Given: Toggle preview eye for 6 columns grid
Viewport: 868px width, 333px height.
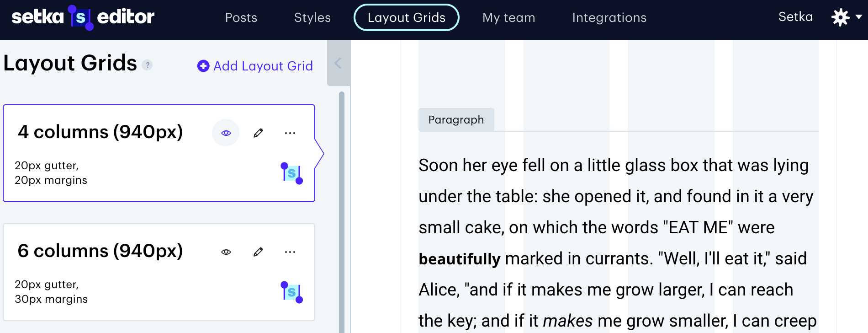Looking at the screenshot, I should tap(226, 252).
